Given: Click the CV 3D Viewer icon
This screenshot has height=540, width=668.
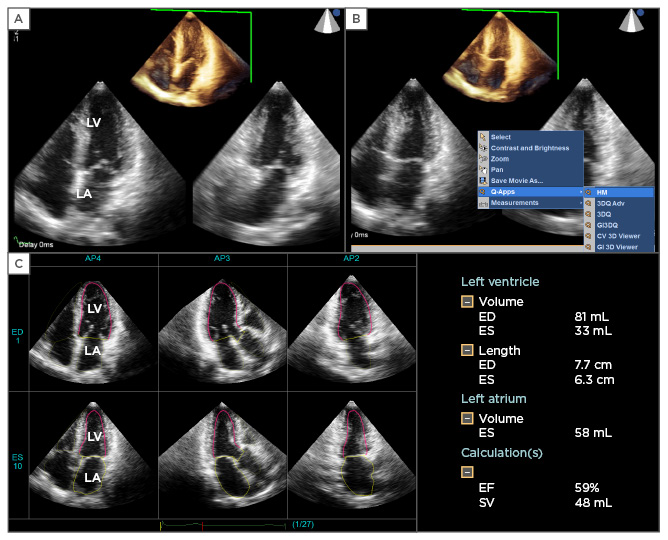Looking at the screenshot, I should pos(589,236).
